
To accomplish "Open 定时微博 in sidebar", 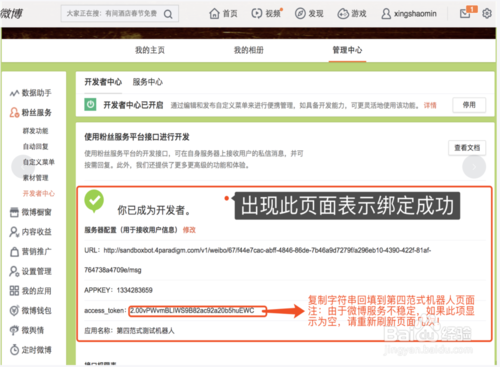I will 36,350.
